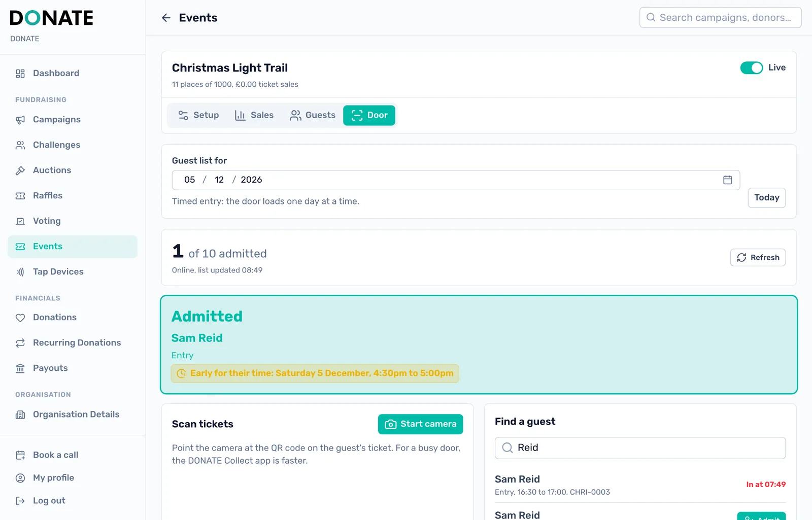Image resolution: width=812 pixels, height=520 pixels.
Task: Open the Guests tab
Action: [x=313, y=115]
